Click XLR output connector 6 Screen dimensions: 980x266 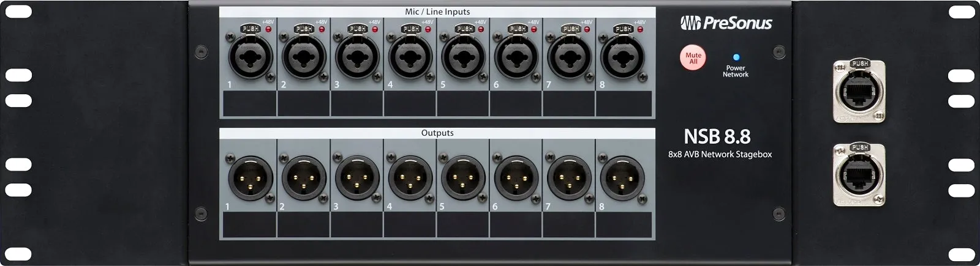(517, 178)
